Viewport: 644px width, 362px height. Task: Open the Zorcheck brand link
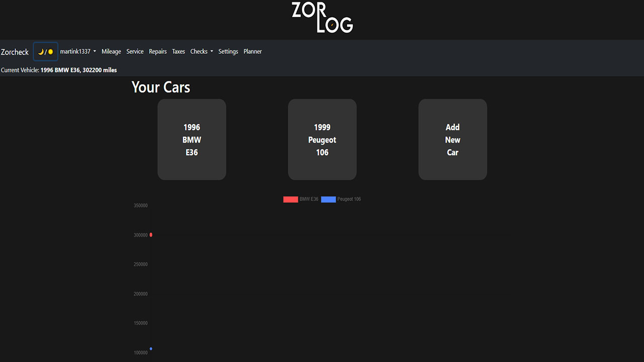pyautogui.click(x=15, y=52)
